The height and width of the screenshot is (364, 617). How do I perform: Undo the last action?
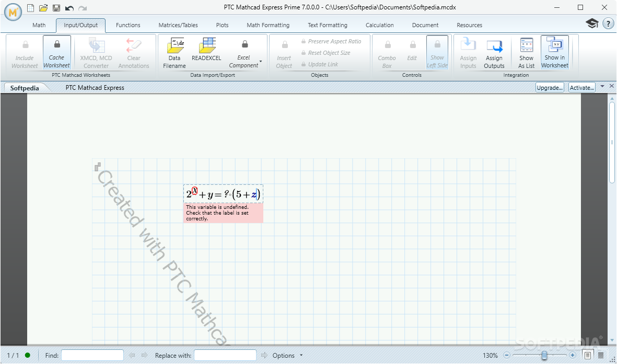(x=69, y=8)
